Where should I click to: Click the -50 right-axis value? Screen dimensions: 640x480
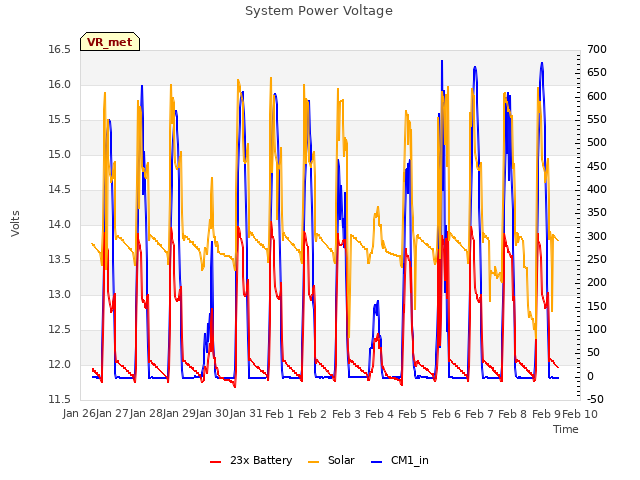point(595,400)
